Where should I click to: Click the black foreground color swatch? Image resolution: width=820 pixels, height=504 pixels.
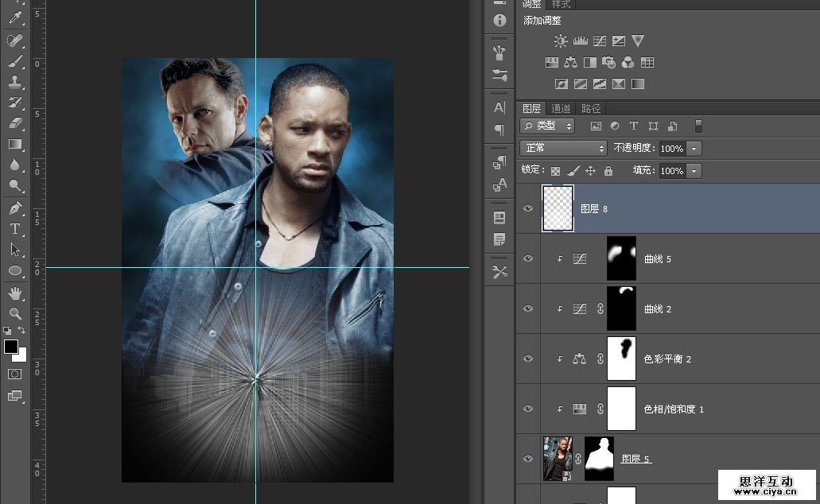pos(11,347)
